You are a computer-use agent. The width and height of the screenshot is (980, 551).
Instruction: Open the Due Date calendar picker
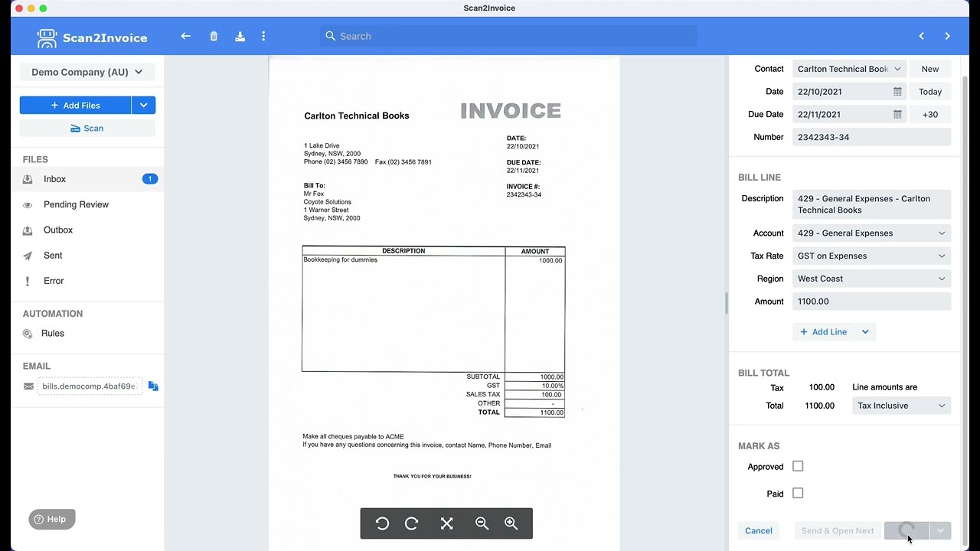pyautogui.click(x=897, y=115)
